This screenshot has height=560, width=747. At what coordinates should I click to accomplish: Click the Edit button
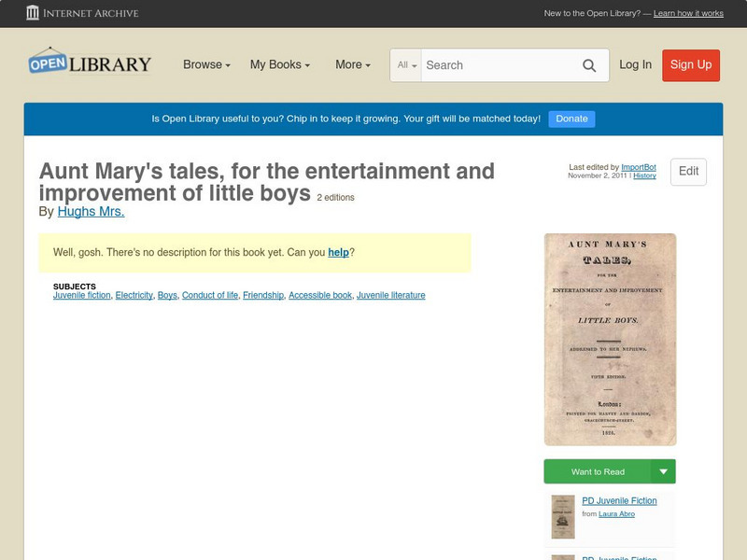click(688, 172)
